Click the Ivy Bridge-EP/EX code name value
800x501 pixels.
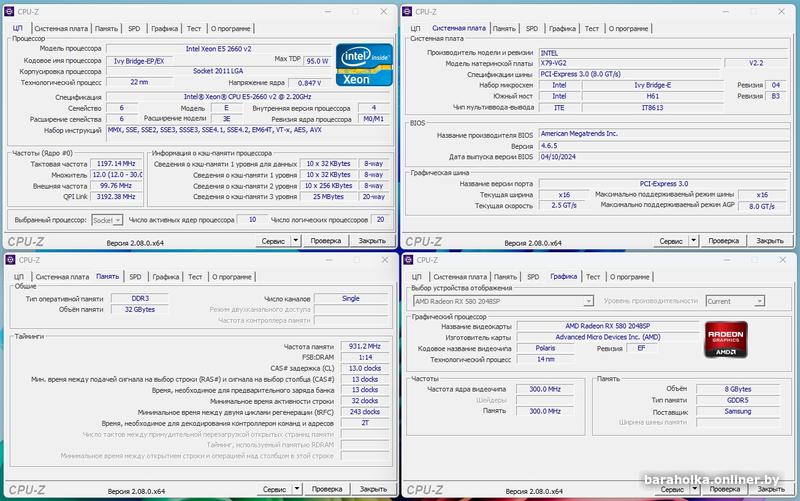pyautogui.click(x=139, y=61)
